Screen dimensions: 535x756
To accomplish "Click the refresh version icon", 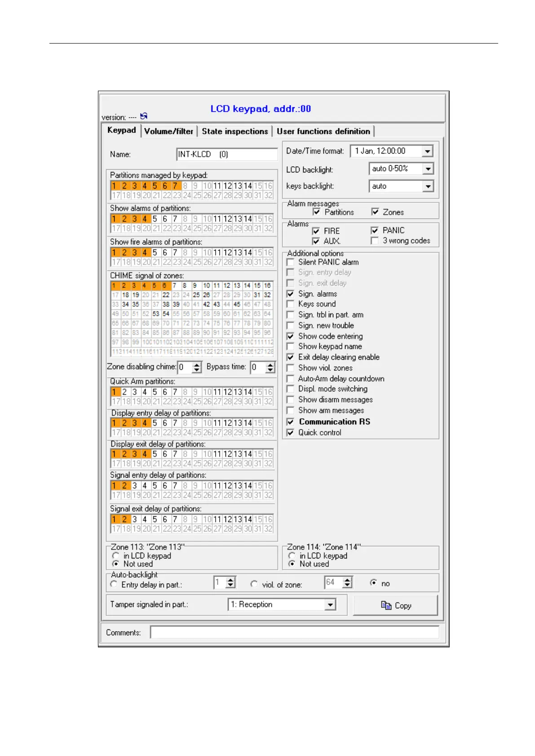I will pos(144,116).
